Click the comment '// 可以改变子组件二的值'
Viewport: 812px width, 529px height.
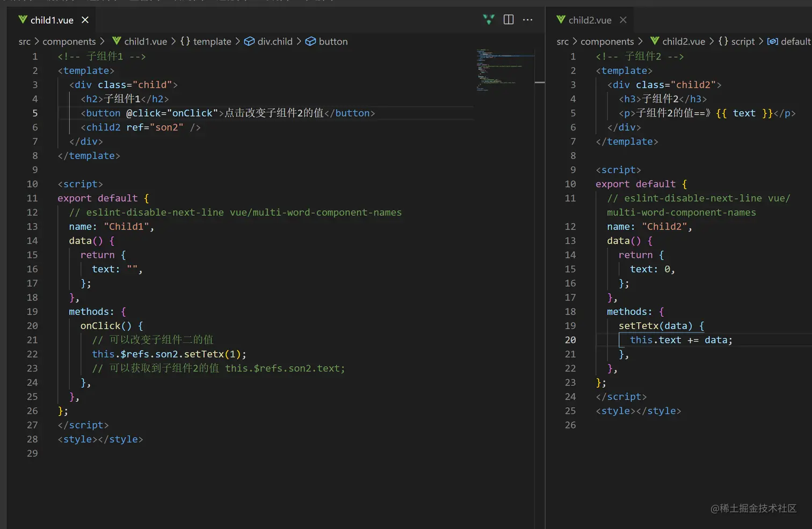pos(153,340)
